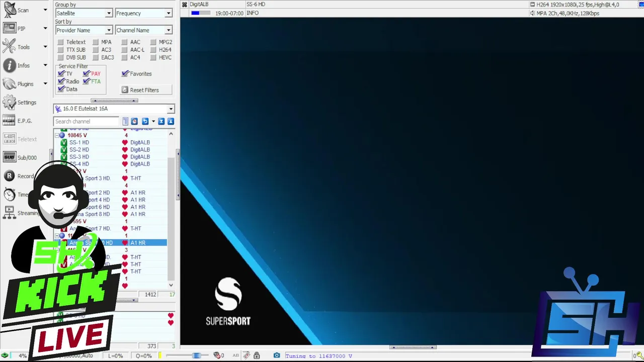Click the clock icon beside the search box

134,121
